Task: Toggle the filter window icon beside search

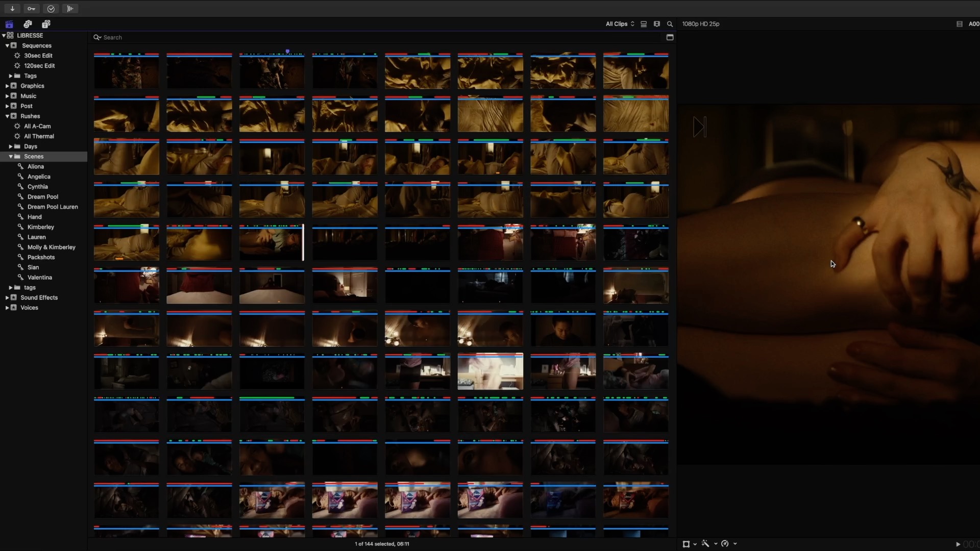Action: [x=670, y=37]
